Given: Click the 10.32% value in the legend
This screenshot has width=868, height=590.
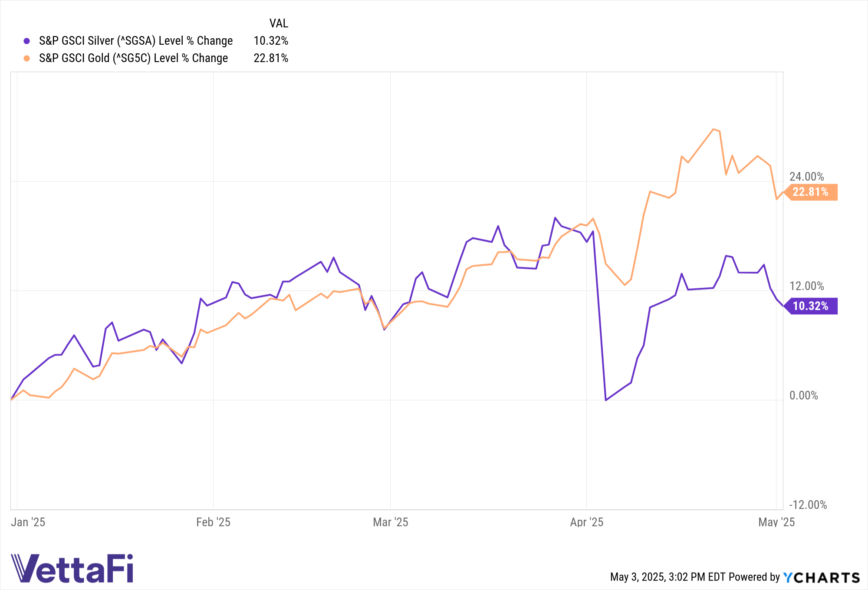Looking at the screenshot, I should point(271,41).
